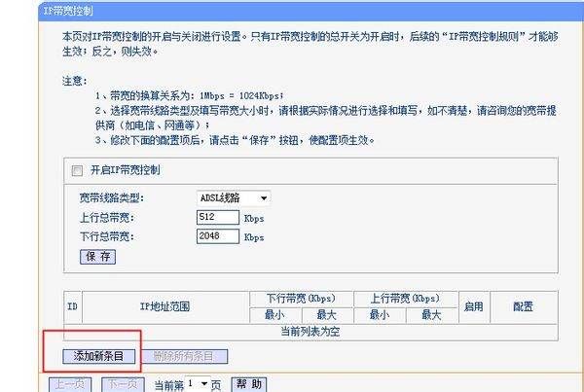
Task: Click the 上一页 button
Action: pos(70,384)
